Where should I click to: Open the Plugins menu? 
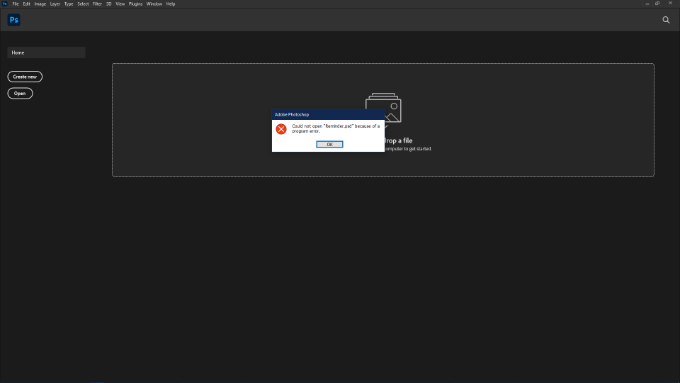tap(135, 4)
